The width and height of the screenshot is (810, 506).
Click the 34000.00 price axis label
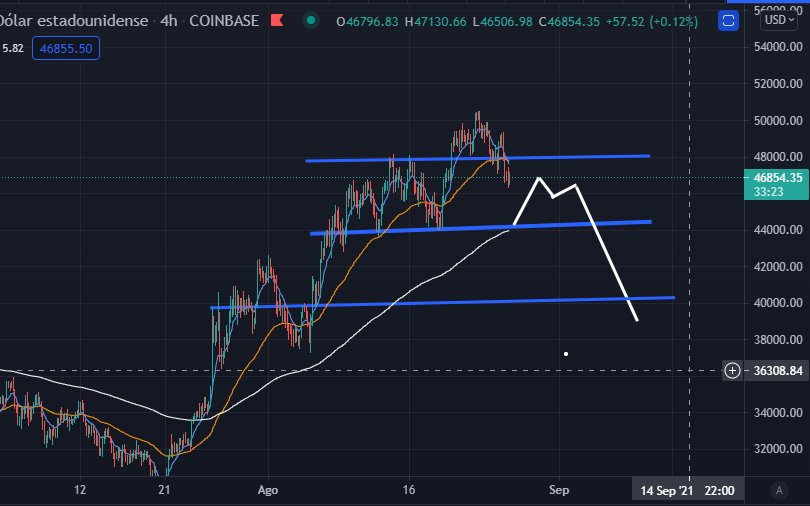pyautogui.click(x=778, y=413)
